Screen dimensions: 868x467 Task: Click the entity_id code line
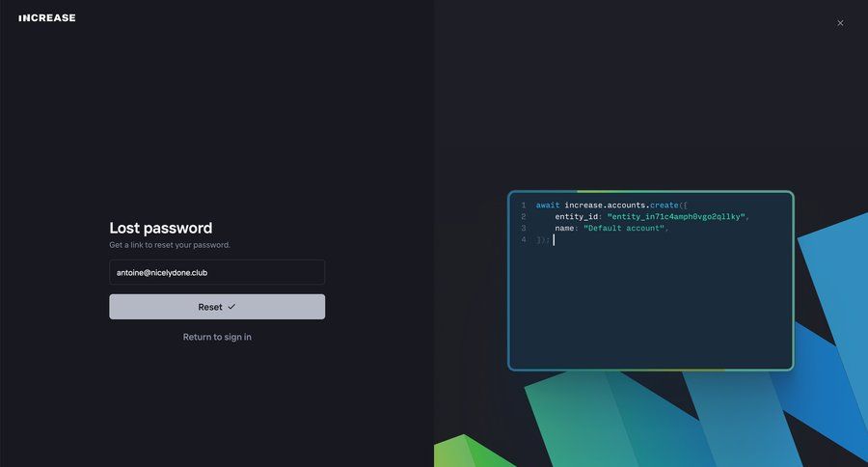[x=652, y=216]
